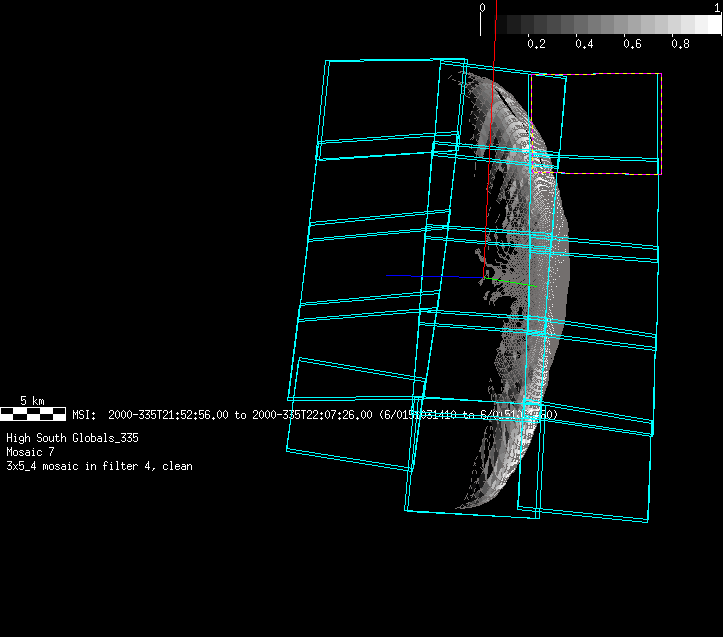Click the colorbar's 0 minimum tick
This screenshot has width=723, height=637.
(x=483, y=8)
